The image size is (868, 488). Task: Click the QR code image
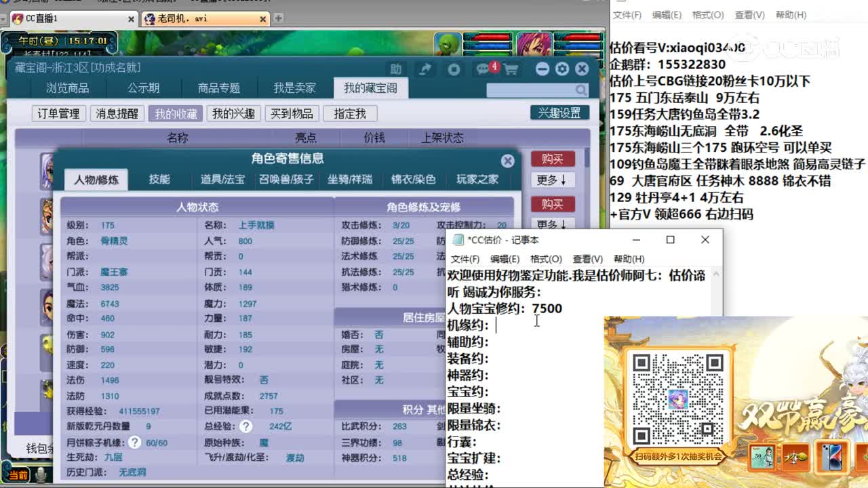677,399
